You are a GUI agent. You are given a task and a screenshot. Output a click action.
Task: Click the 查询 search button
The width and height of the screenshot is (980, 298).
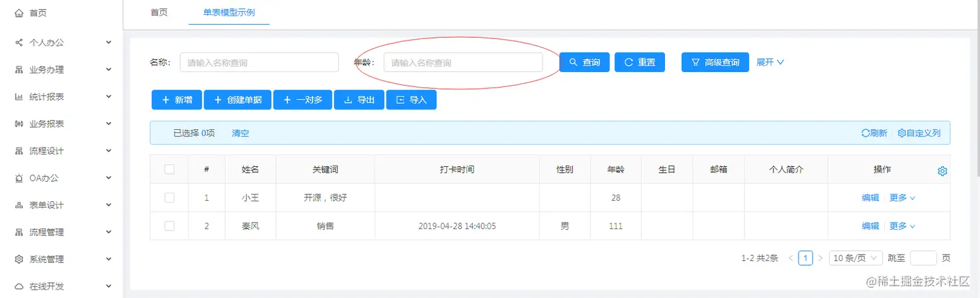click(585, 62)
